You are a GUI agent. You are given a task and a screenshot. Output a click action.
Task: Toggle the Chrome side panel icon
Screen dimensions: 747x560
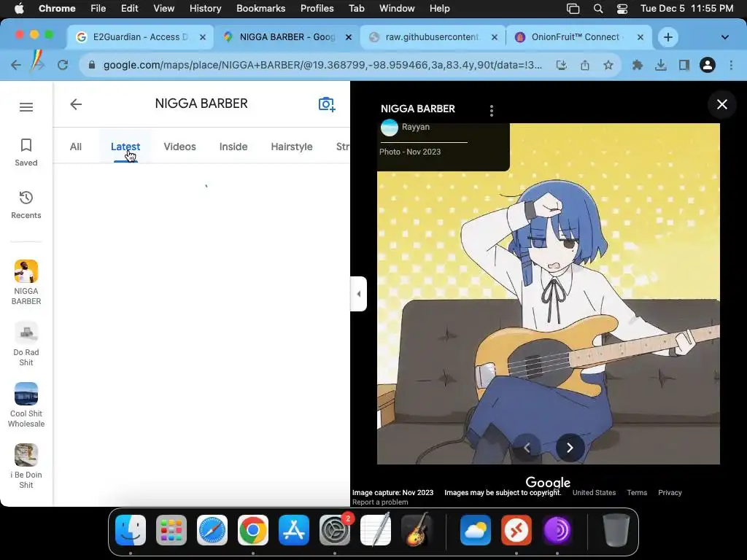[x=684, y=65]
